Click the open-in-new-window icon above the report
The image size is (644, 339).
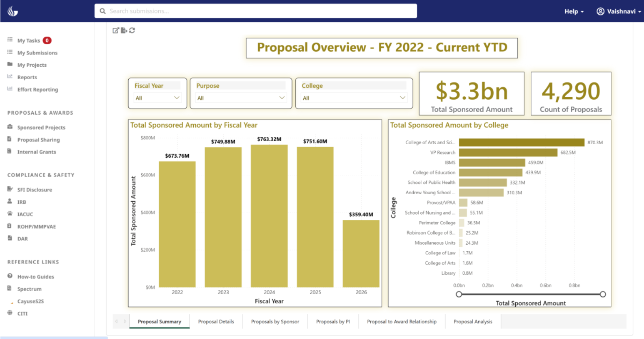point(116,30)
